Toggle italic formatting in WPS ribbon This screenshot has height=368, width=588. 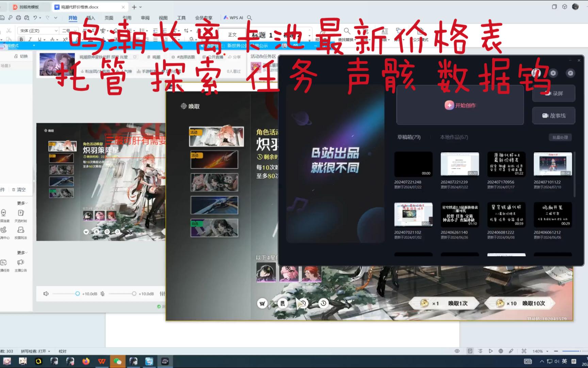30,40
